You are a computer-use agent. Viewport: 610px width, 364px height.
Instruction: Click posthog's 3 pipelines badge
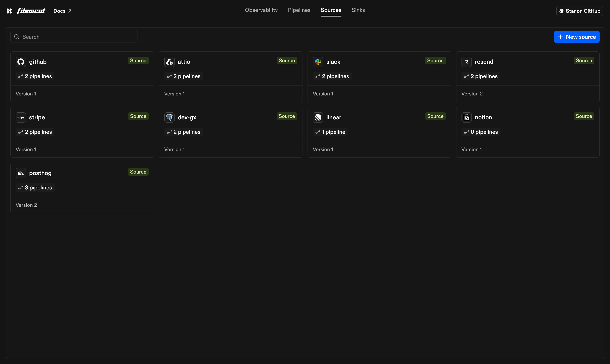point(35,188)
